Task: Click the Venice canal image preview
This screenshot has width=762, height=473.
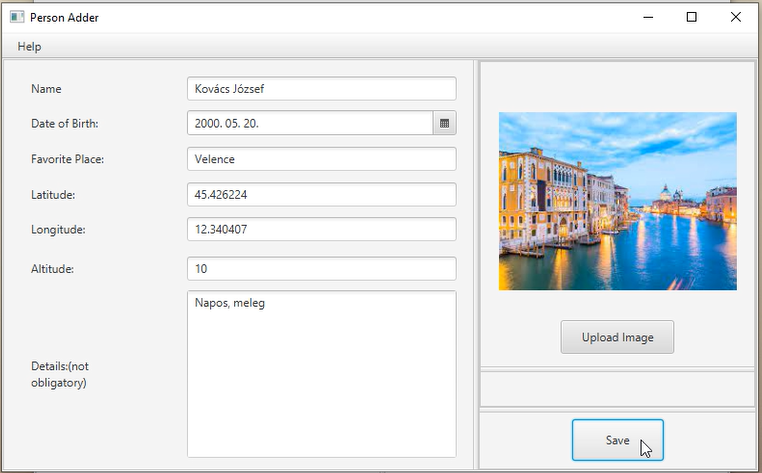Action: click(x=618, y=201)
